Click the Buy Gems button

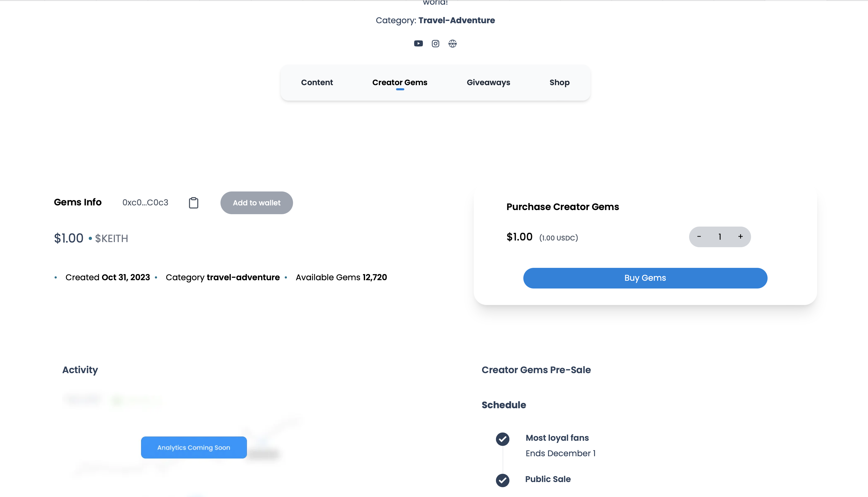tap(645, 278)
